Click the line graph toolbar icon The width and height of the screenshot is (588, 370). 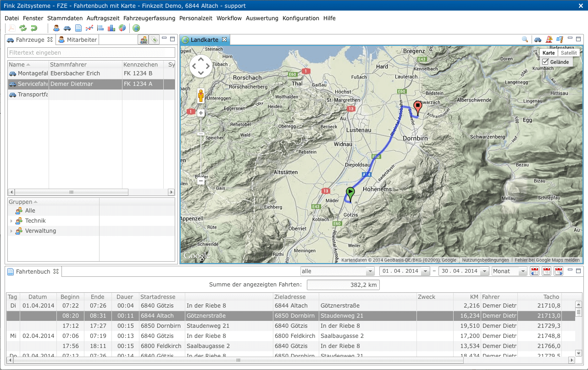point(89,28)
